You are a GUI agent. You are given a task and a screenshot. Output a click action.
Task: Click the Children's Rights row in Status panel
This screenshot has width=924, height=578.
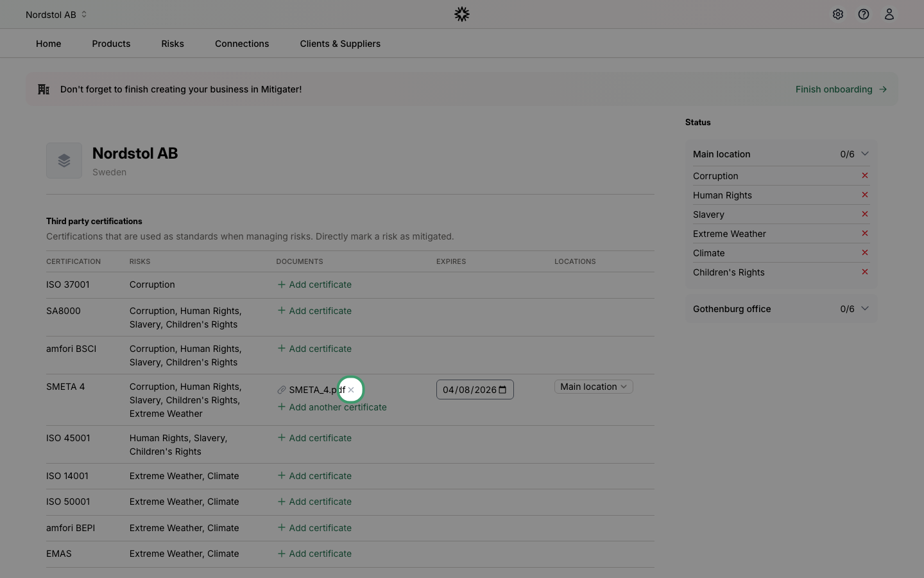(x=781, y=272)
